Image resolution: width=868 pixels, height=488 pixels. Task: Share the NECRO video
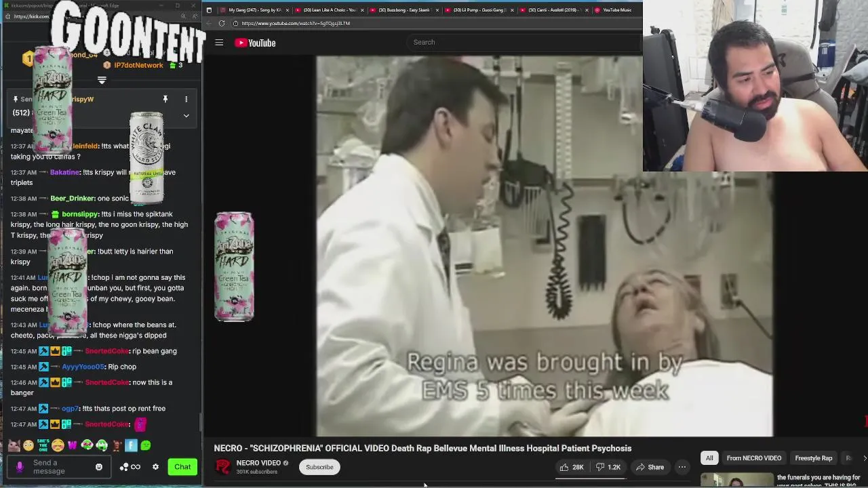click(x=650, y=467)
